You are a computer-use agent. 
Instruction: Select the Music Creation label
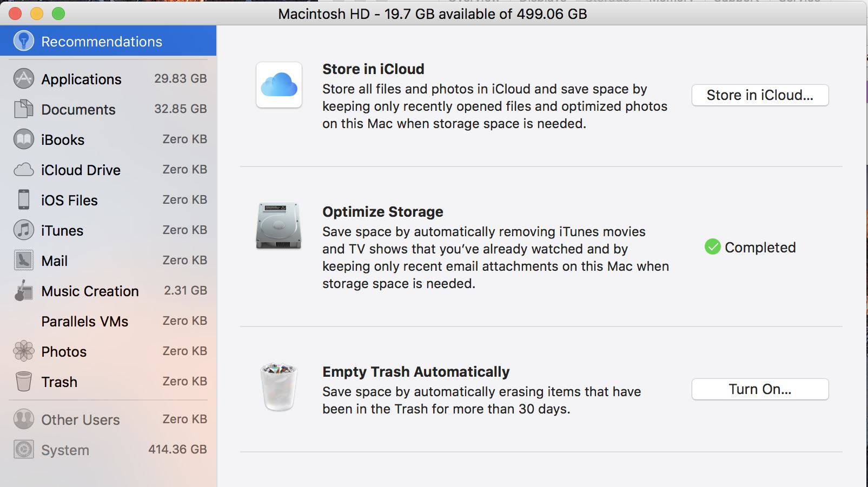tap(90, 291)
